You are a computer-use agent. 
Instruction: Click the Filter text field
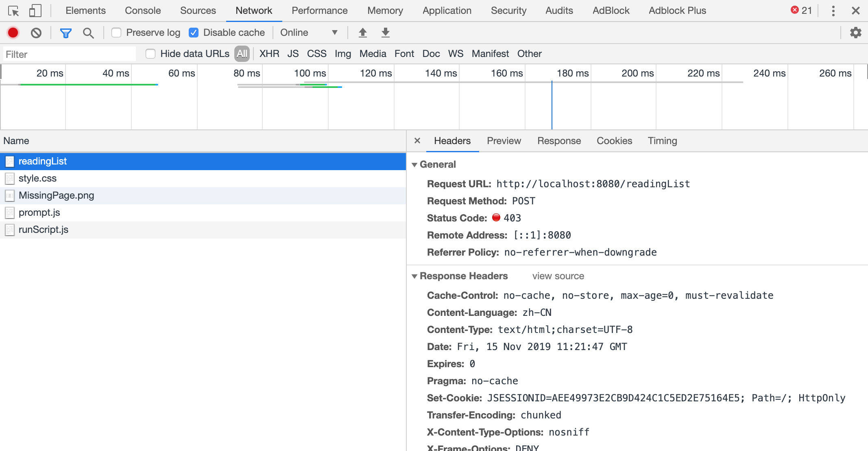[69, 54]
